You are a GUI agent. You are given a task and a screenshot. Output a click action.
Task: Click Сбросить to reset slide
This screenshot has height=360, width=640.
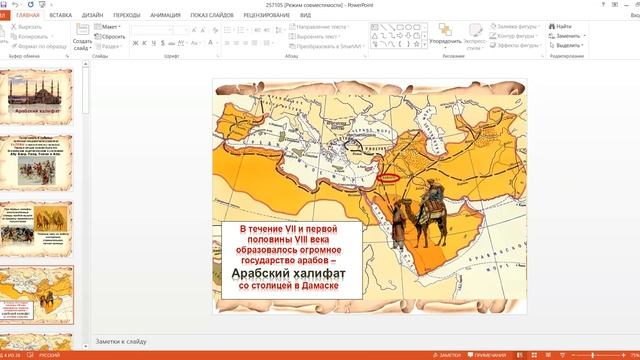tap(110, 37)
